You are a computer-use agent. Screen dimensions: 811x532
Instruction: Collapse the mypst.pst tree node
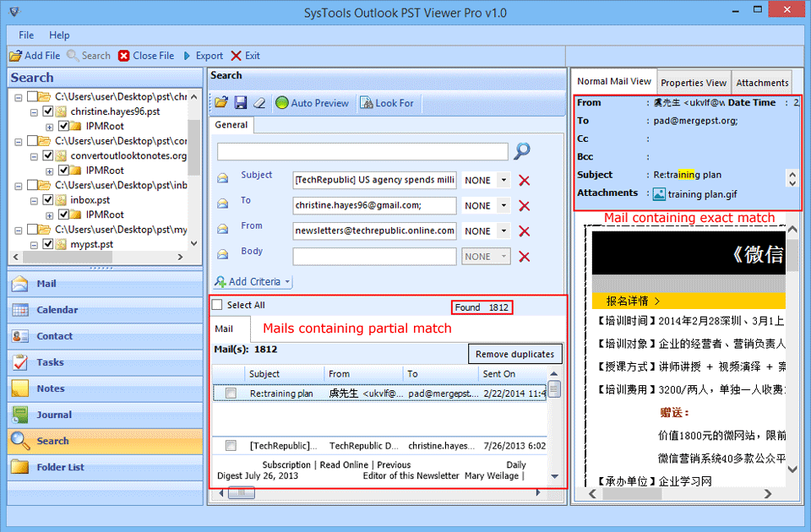[x=34, y=245]
